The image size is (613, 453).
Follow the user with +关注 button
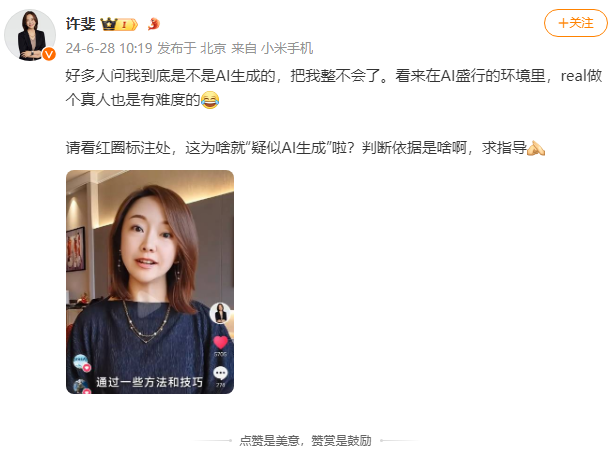click(x=575, y=23)
